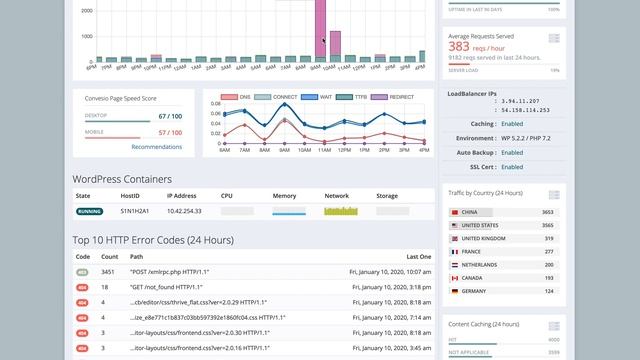The height and width of the screenshot is (360, 640).
Task: Click the tall pink 9AM traffic bar
Action: [x=320, y=28]
